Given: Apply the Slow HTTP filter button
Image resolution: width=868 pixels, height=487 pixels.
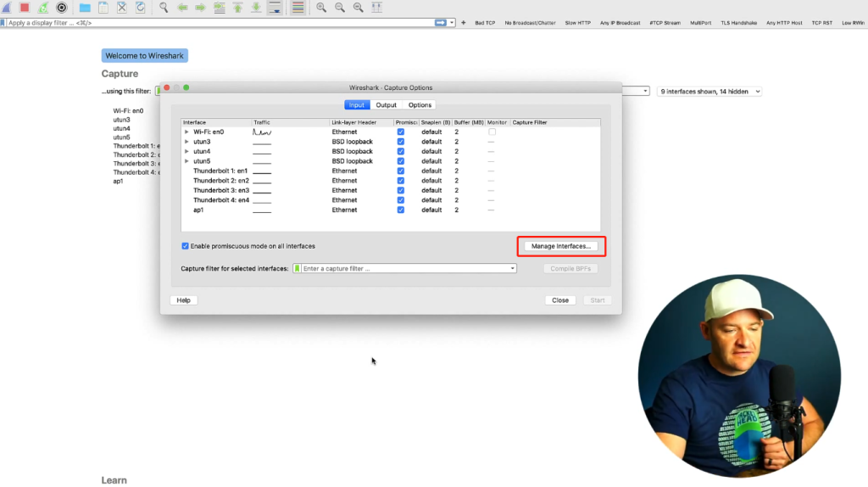Looking at the screenshot, I should pos(577,23).
